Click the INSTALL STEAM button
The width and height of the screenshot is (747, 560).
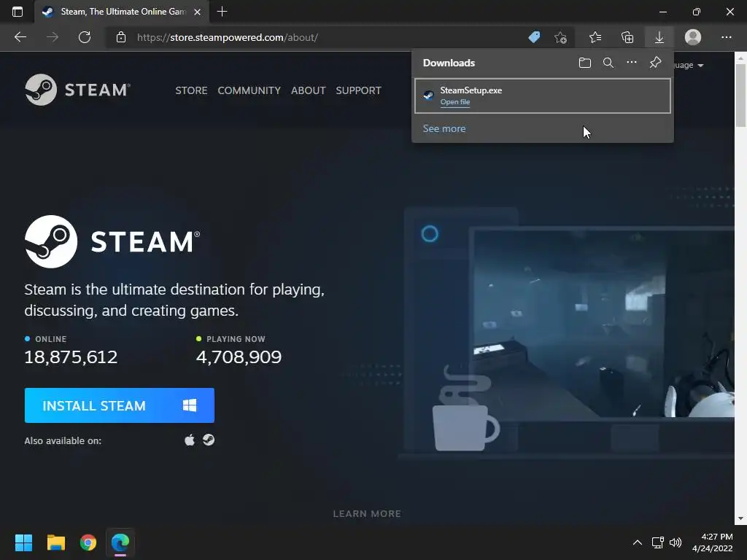119,405
